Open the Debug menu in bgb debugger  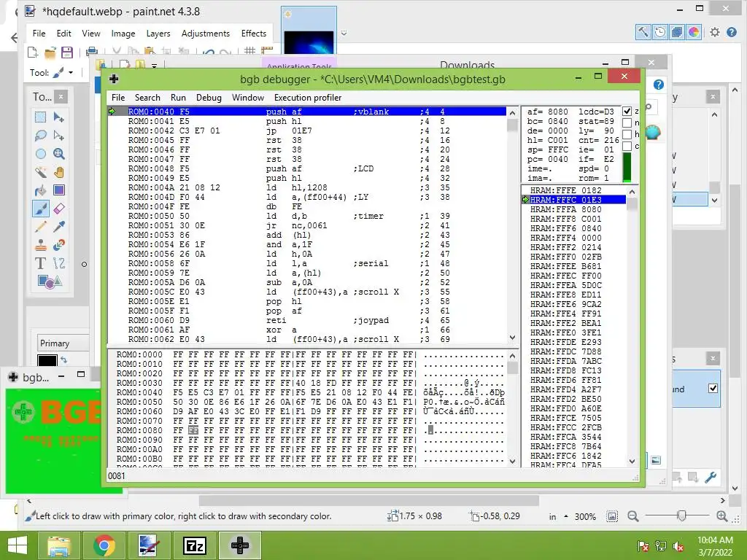coord(209,98)
